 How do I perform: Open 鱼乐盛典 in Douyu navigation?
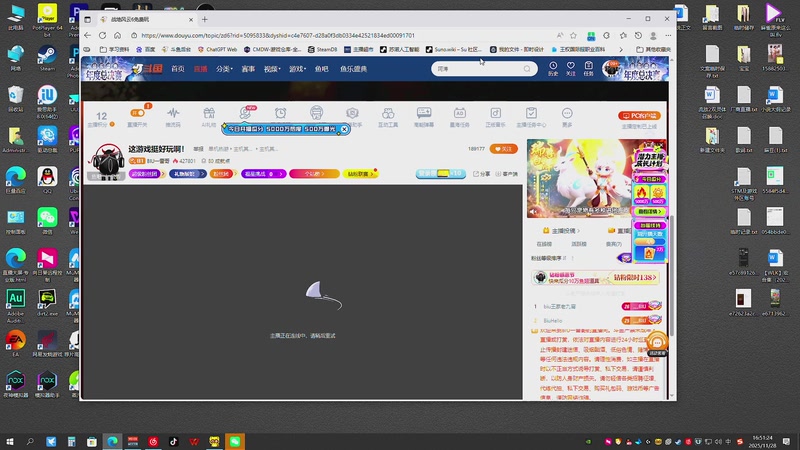(353, 69)
